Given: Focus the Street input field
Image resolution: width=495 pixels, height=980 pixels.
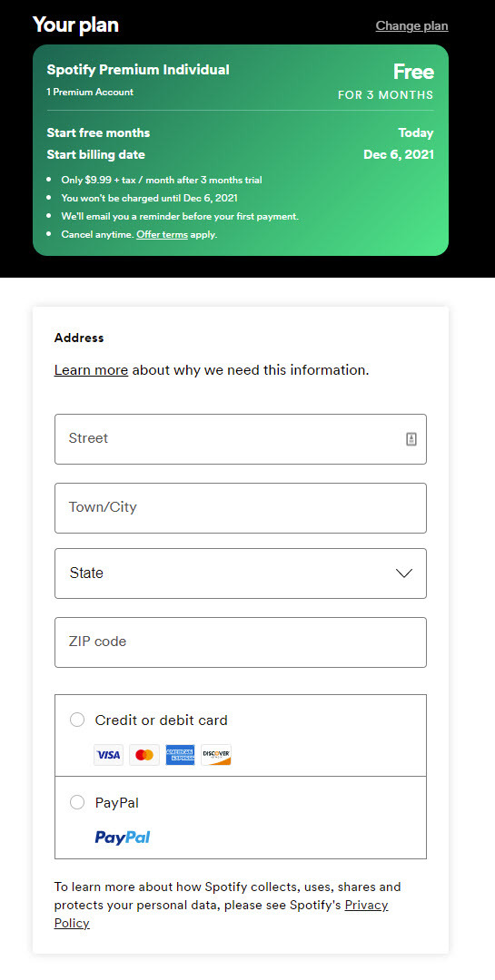Looking at the screenshot, I should coord(241,439).
